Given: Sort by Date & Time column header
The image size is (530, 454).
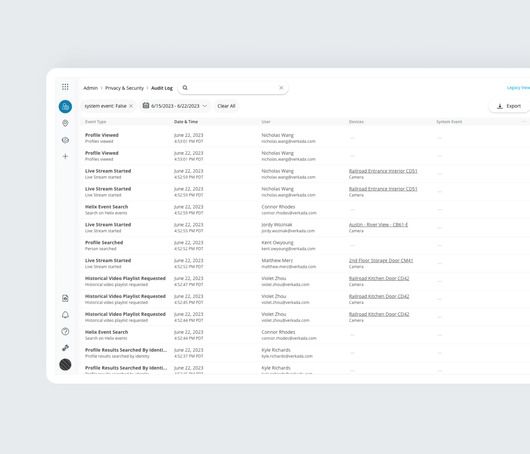Looking at the screenshot, I should [186, 122].
